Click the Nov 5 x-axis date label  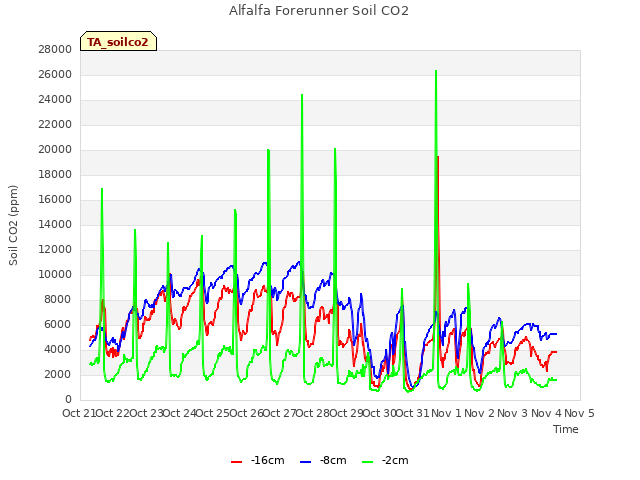click(x=579, y=413)
